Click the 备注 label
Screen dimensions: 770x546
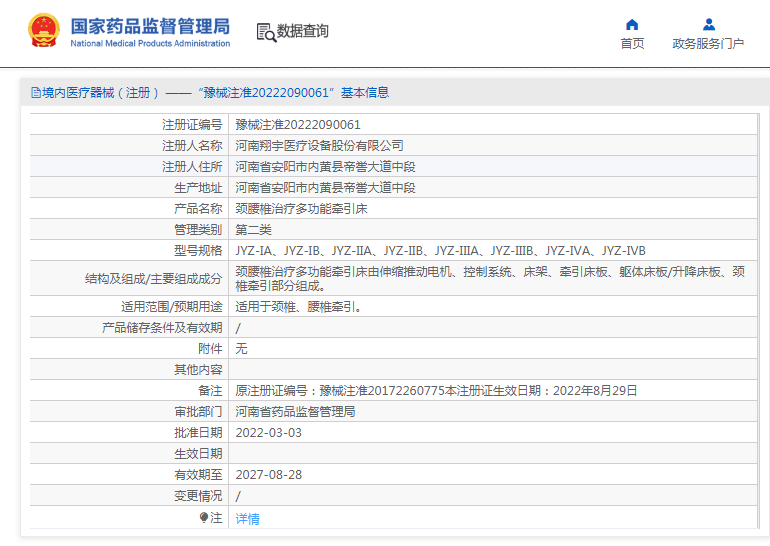click(x=210, y=391)
